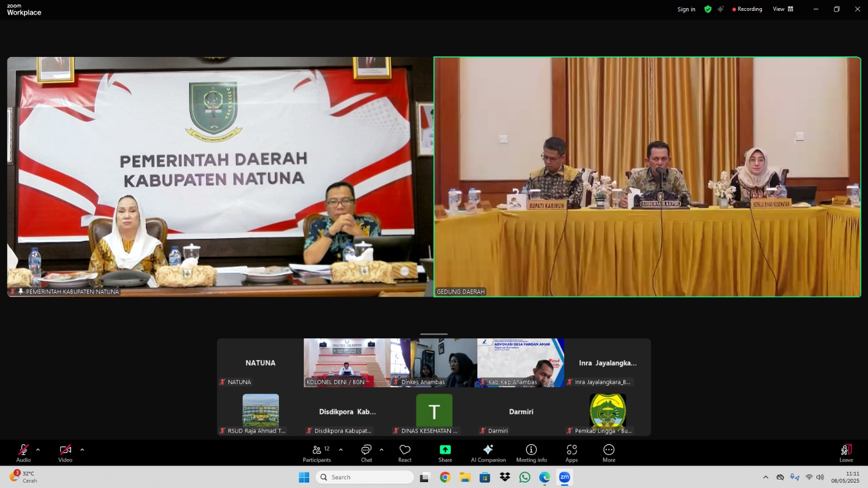
Task: Open the Chat panel
Action: [x=366, y=452]
